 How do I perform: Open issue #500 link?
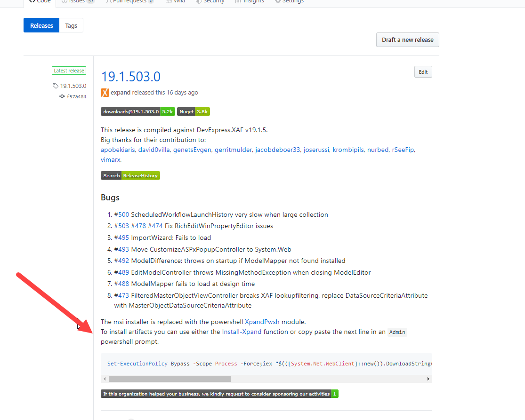121,214
